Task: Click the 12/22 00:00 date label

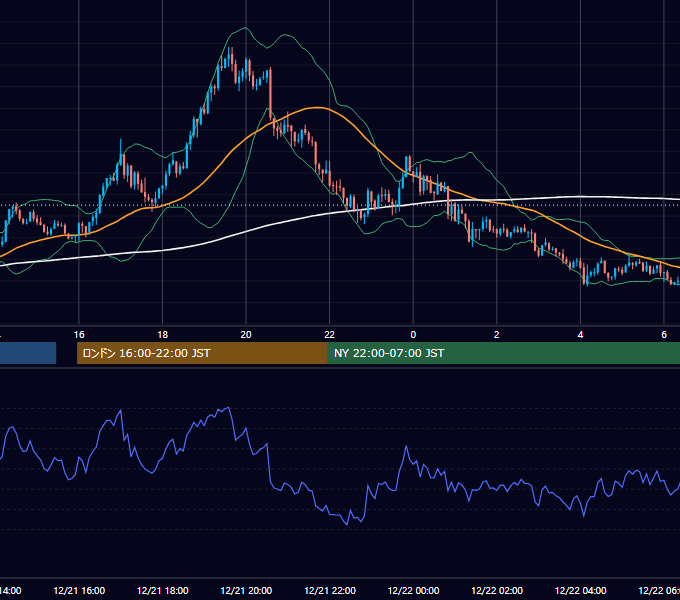Action: coord(413,590)
